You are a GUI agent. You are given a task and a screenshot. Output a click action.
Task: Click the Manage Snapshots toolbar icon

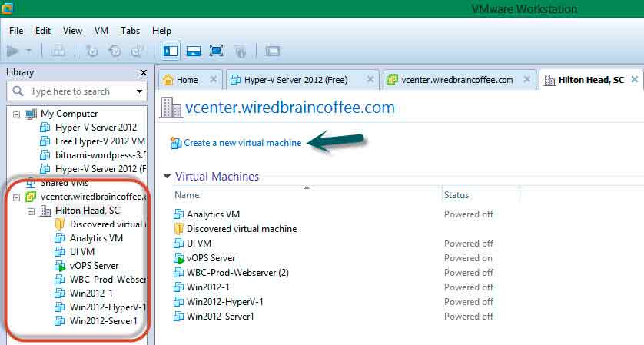(138, 51)
